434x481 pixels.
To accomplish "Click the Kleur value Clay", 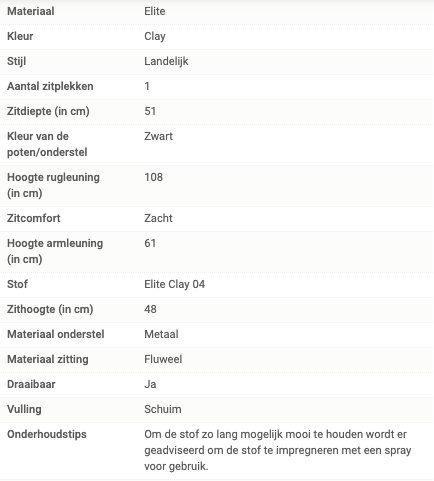I will [155, 36].
